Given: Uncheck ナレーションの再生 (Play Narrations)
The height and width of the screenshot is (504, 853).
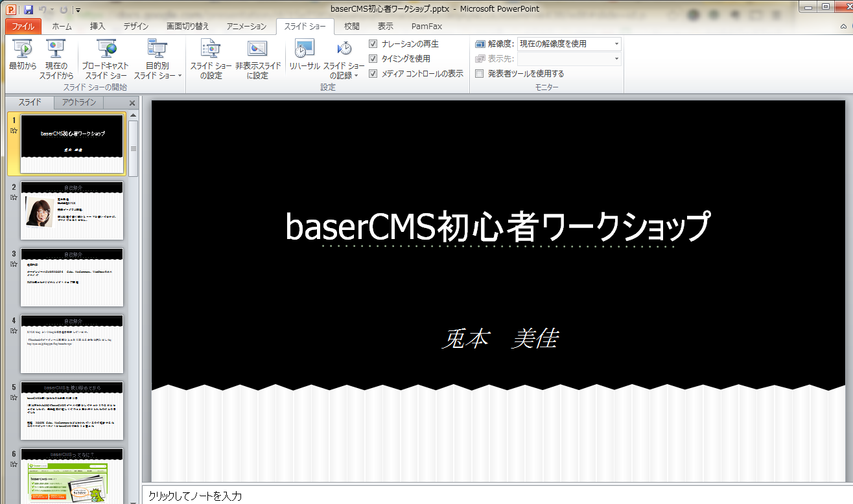Looking at the screenshot, I should (x=373, y=44).
